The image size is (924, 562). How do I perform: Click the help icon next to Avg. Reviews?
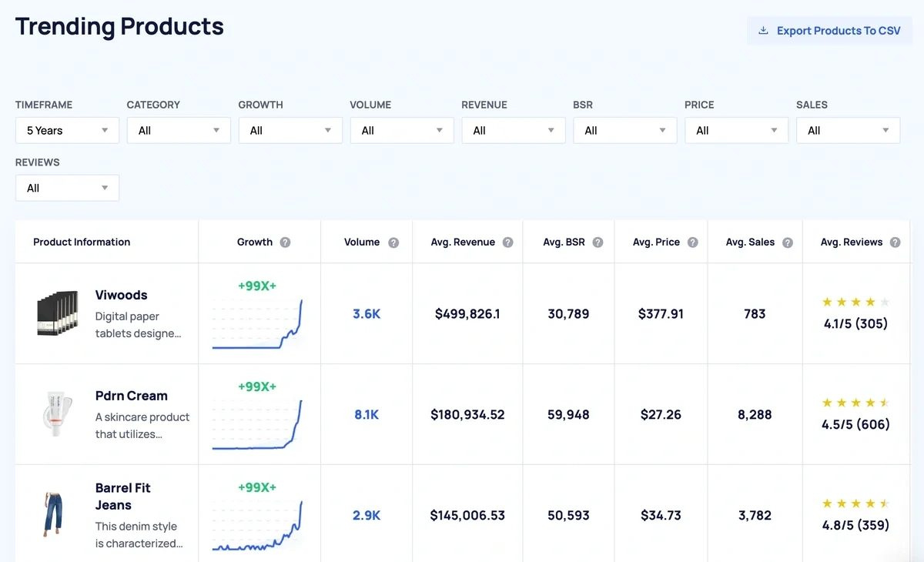coord(895,243)
